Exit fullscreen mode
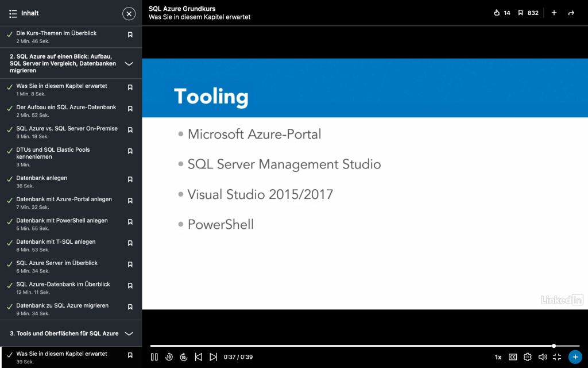Image resolution: width=588 pixels, height=368 pixels. pos(557,357)
